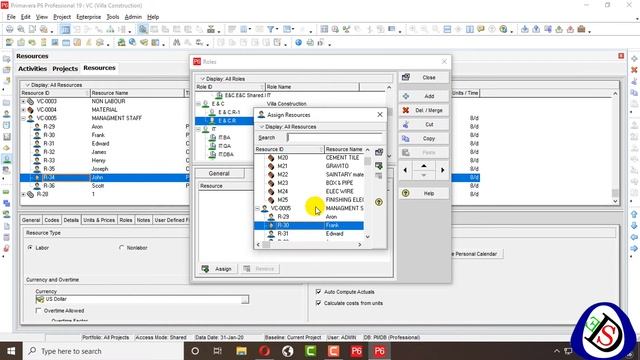This screenshot has width=640, height=360.
Task: Collapse VC-0005 node in Assign Resources list
Action: click(x=258, y=209)
